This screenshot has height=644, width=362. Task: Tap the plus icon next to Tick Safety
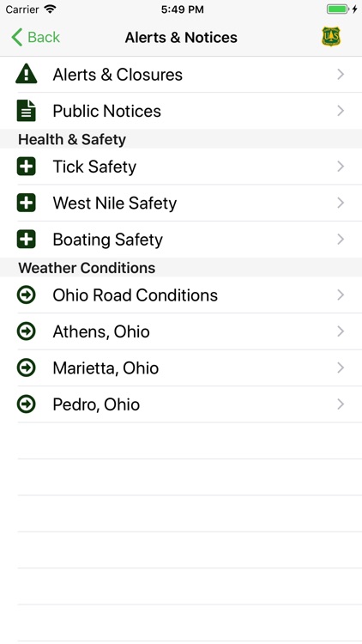click(x=27, y=167)
